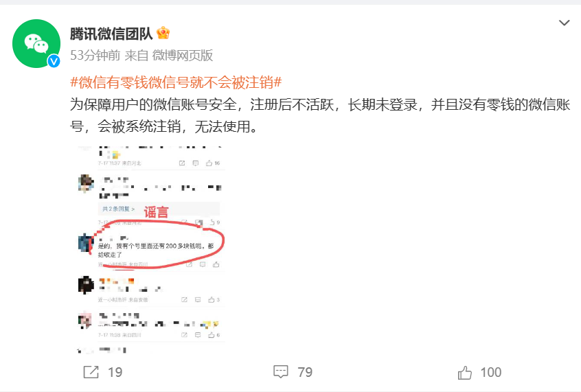
Task: Open the 腾讯微信团队 profile name
Action: pyautogui.click(x=111, y=34)
